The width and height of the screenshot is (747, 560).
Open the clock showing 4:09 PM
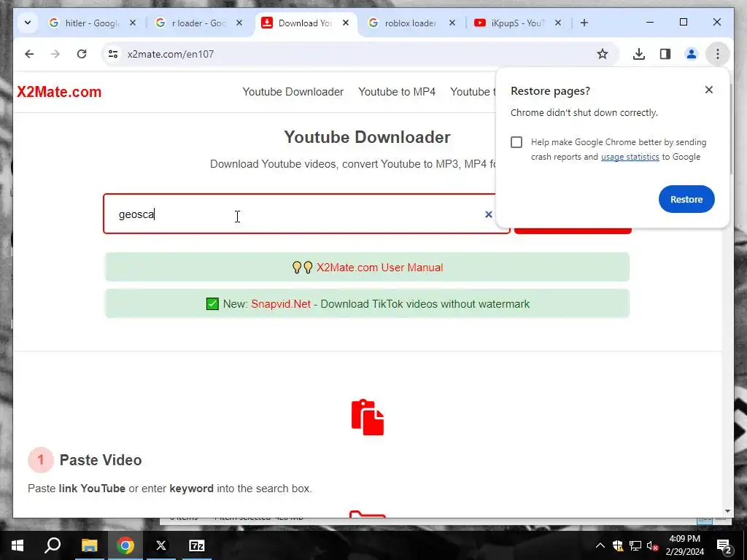click(684, 545)
